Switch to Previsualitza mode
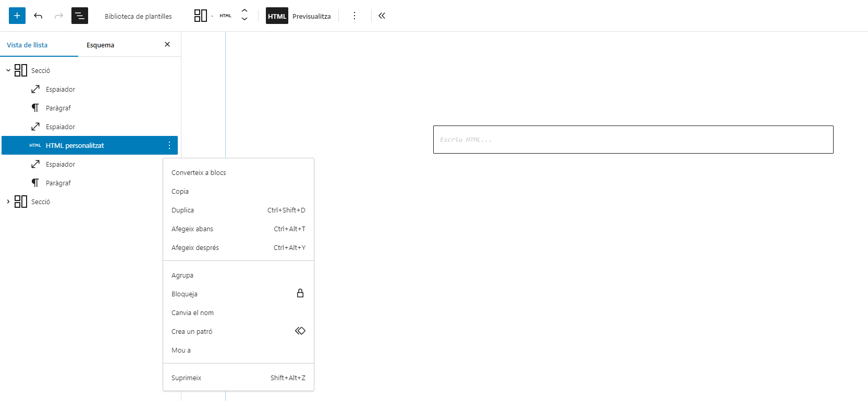Screen dimensions: 868x401 point(311,16)
